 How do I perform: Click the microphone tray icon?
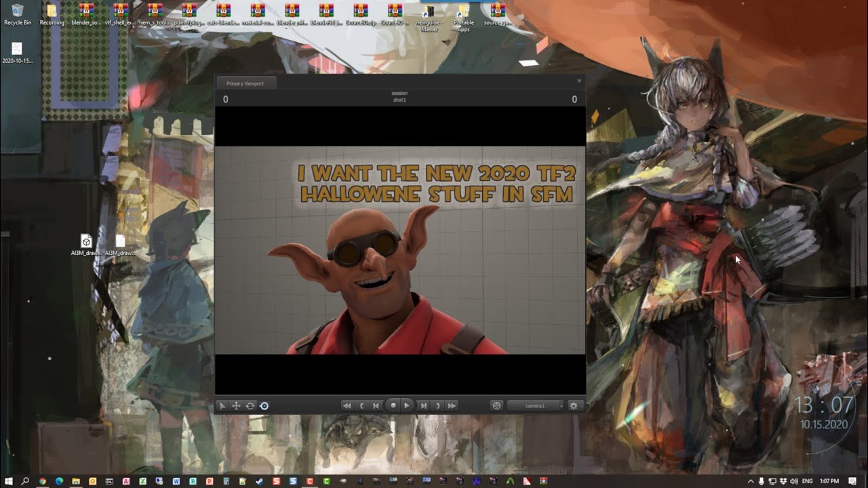[762, 481]
